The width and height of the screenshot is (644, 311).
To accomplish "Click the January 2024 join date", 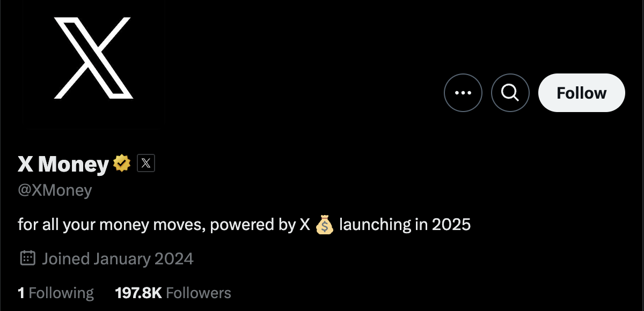I will pyautogui.click(x=143, y=259).
